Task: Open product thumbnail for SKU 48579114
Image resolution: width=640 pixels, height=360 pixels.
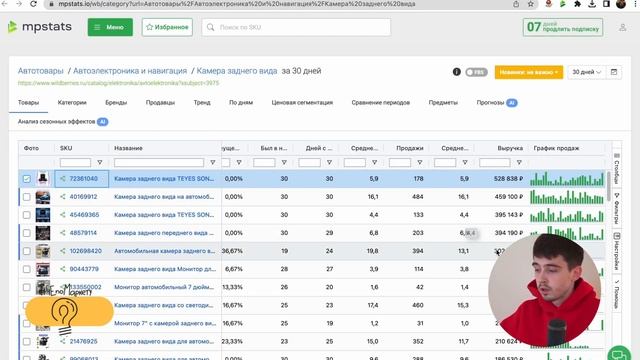Action: (x=43, y=233)
